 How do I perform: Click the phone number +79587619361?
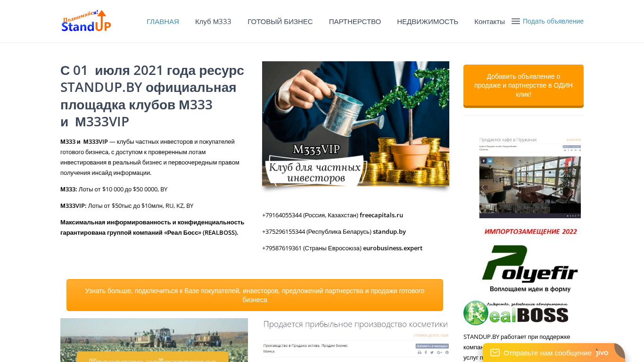point(282,248)
